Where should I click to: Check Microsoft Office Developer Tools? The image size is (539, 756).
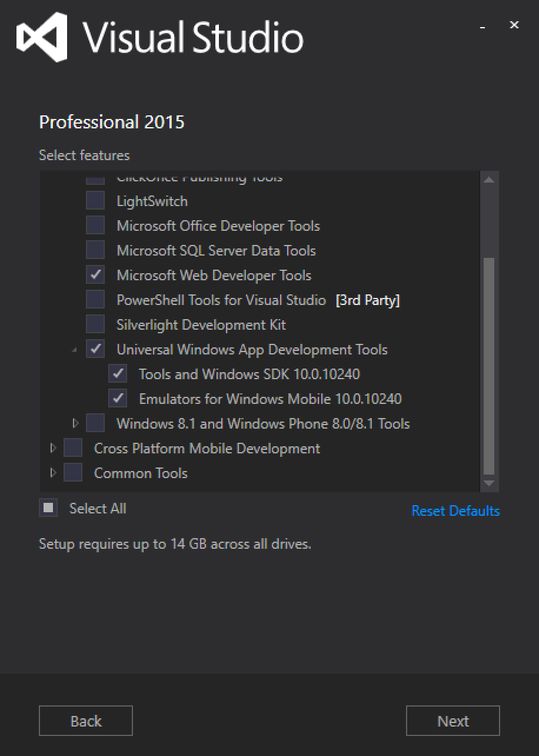click(95, 225)
